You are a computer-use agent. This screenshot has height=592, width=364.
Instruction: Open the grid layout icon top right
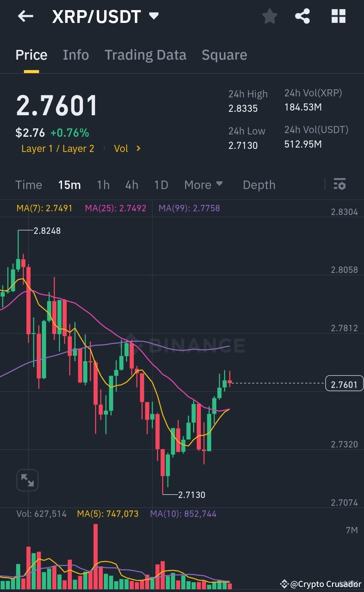coord(338,16)
